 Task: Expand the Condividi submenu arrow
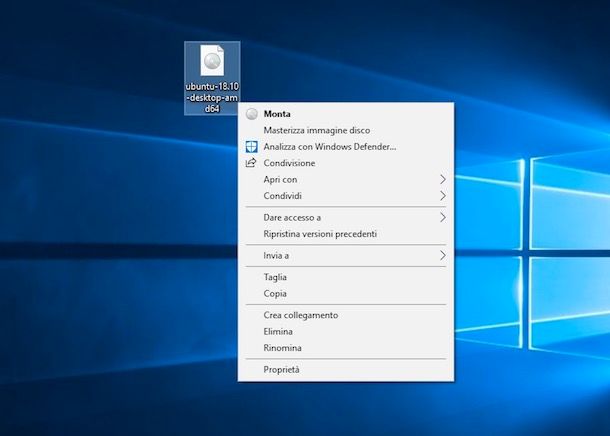click(x=443, y=196)
